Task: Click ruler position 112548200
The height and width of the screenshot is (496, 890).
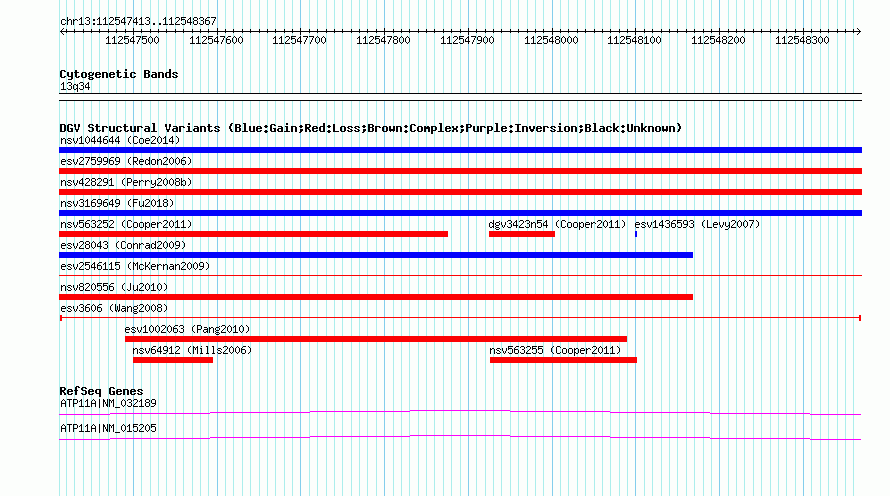Action: point(719,40)
